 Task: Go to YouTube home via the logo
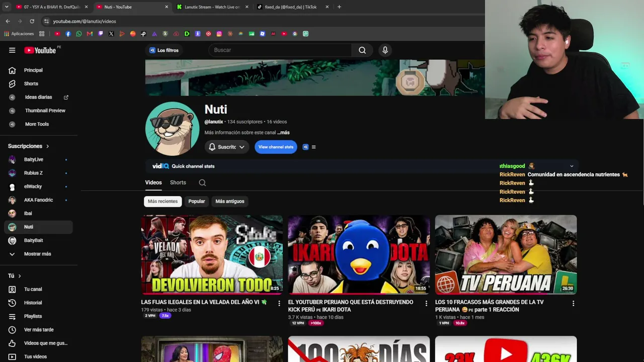40,50
